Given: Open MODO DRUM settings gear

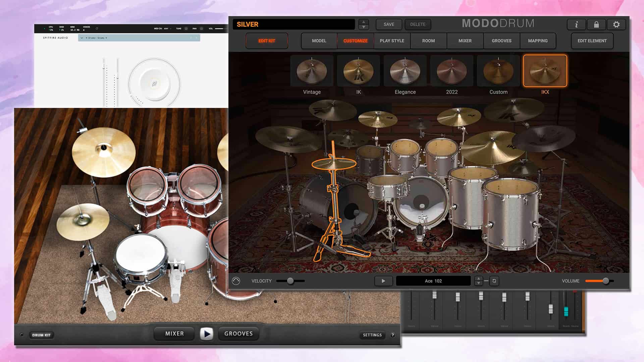Looking at the screenshot, I should [x=616, y=24].
